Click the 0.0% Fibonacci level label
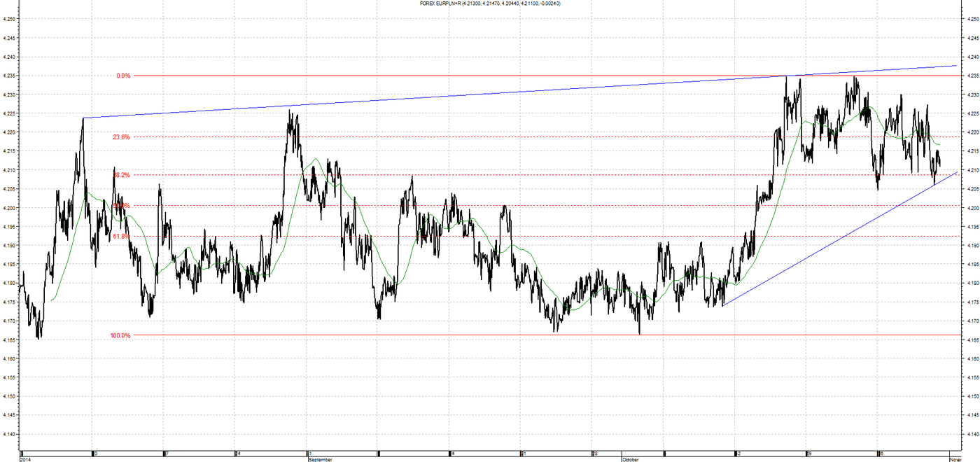 pyautogui.click(x=123, y=75)
